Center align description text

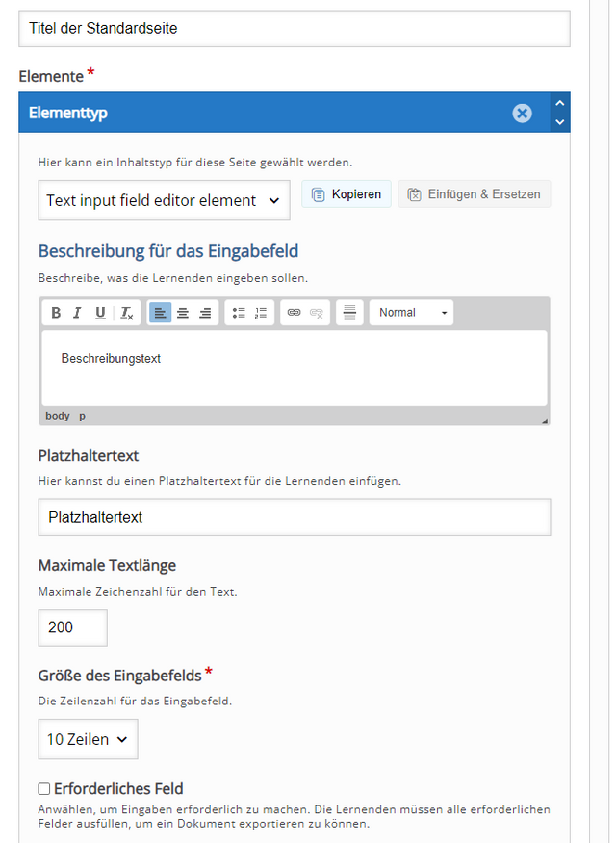click(183, 313)
